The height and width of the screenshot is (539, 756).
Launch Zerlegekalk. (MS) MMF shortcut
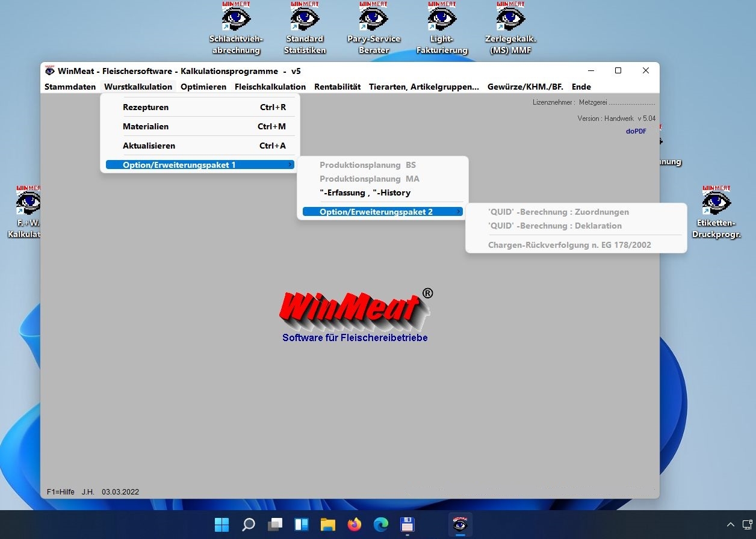(510, 19)
